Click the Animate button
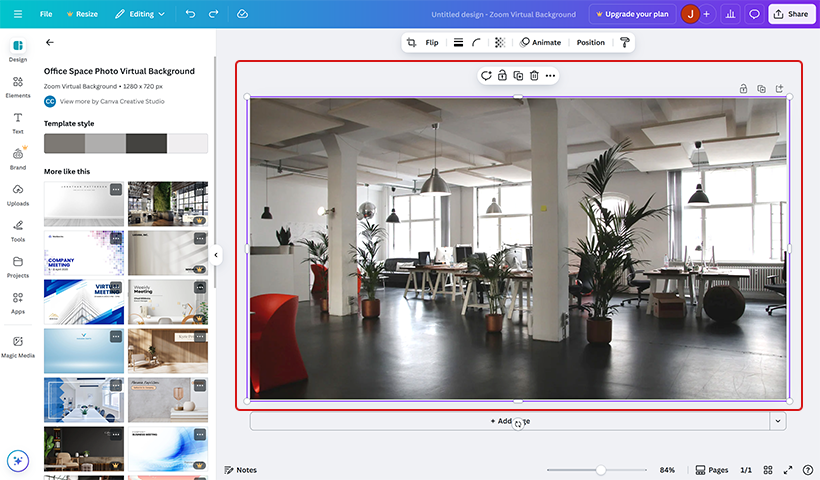 (x=540, y=42)
